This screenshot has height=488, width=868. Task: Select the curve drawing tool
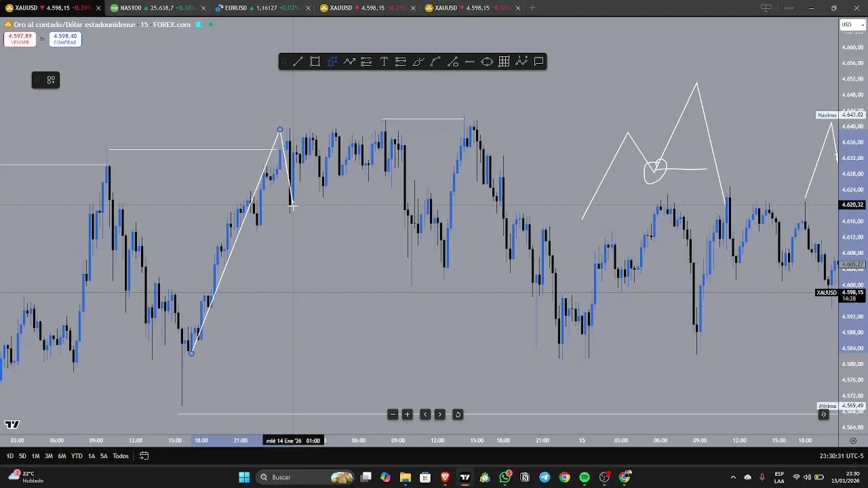[x=435, y=62]
